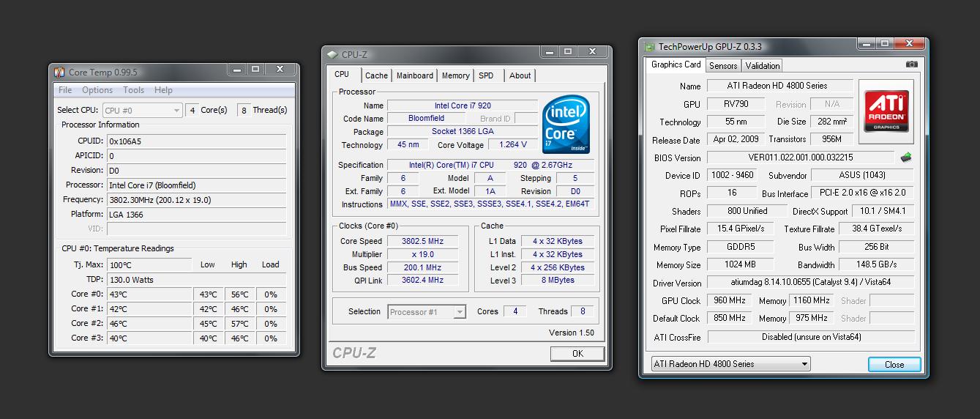Click the Subvendor field ASUS (1043)
The height and width of the screenshot is (419, 980).
click(861, 176)
